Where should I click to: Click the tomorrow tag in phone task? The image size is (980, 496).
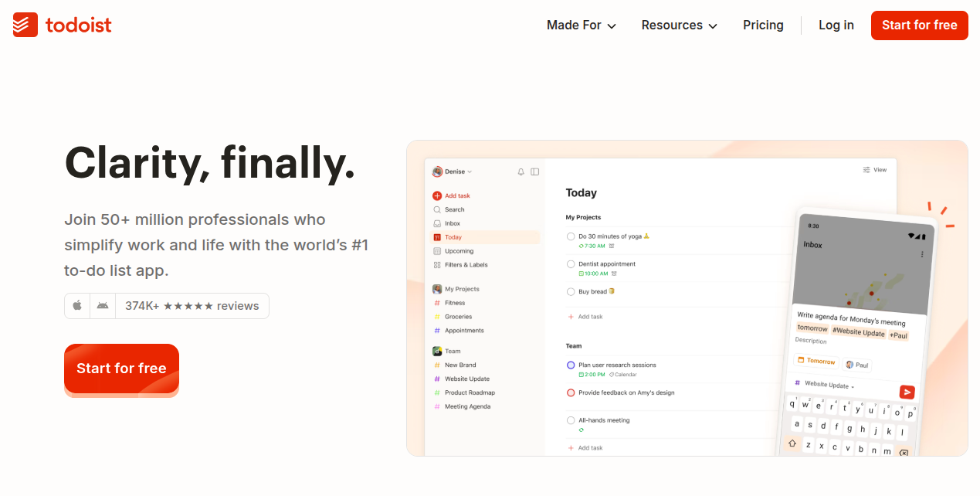pos(812,328)
